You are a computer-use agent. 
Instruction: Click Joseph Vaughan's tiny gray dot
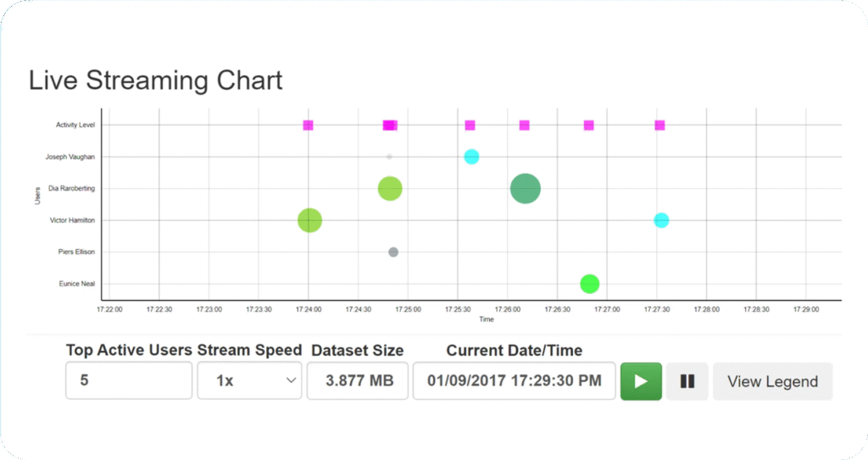[389, 157]
